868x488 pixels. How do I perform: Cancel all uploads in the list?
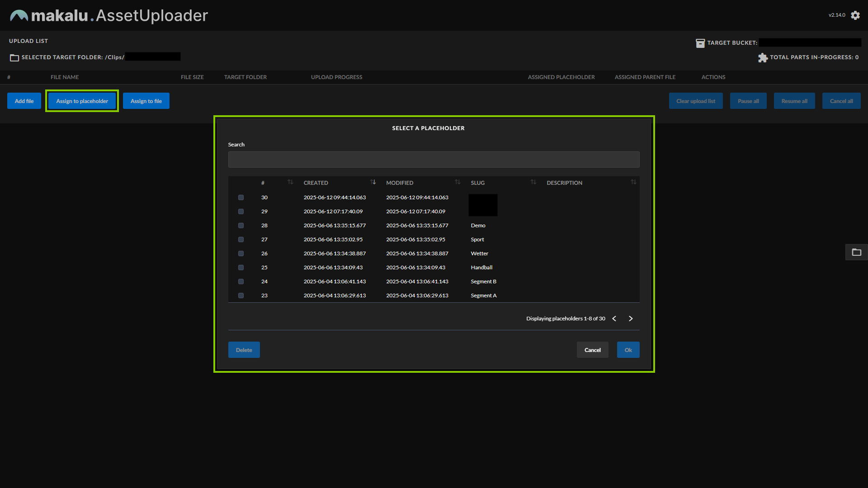tap(841, 101)
